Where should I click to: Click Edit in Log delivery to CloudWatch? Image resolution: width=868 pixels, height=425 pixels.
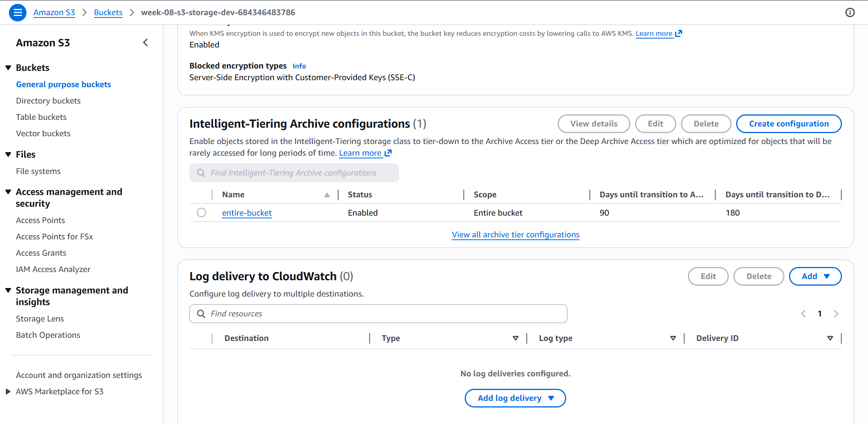[x=708, y=276]
